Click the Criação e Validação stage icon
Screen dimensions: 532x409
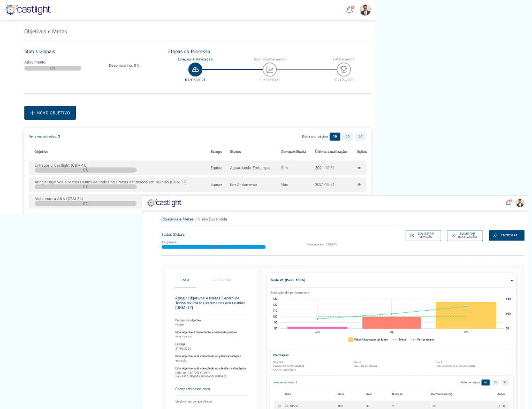(195, 70)
